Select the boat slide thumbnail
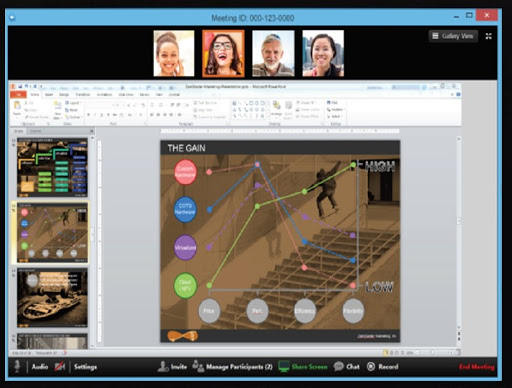512x388 pixels. point(52,298)
